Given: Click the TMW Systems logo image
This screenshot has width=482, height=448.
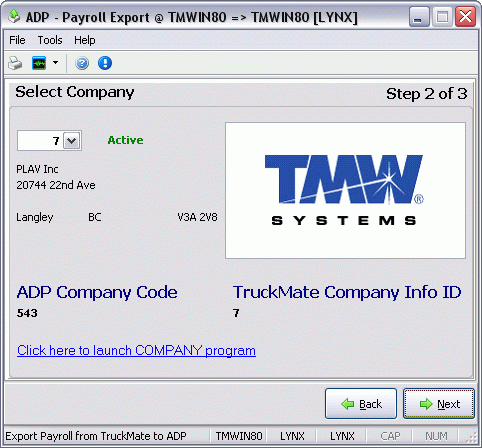Looking at the screenshot, I should pos(345,190).
